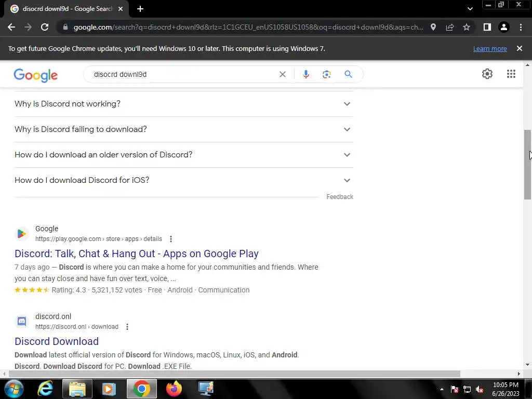Submit search with magnifier icon

[349, 74]
